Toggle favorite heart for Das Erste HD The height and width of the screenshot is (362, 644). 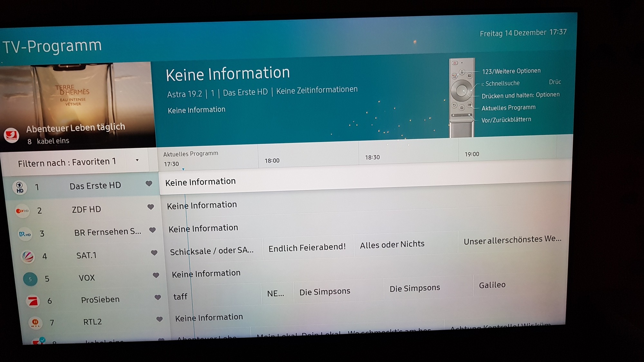[149, 183]
